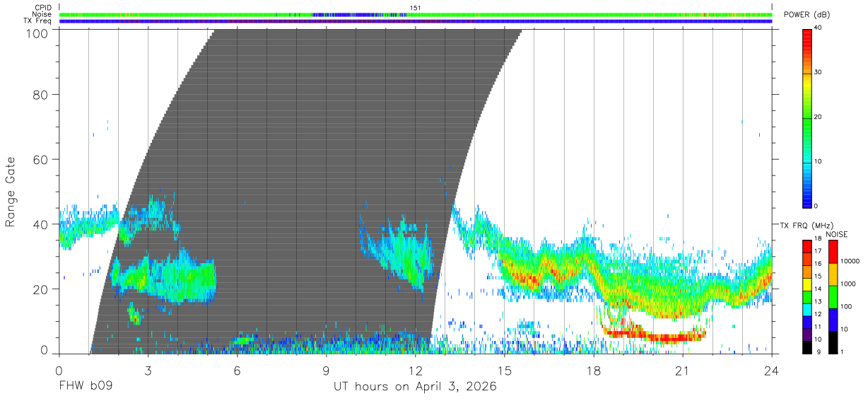868x401 pixels.
Task: Click the x-axis tick label '24'
Action: [772, 370]
